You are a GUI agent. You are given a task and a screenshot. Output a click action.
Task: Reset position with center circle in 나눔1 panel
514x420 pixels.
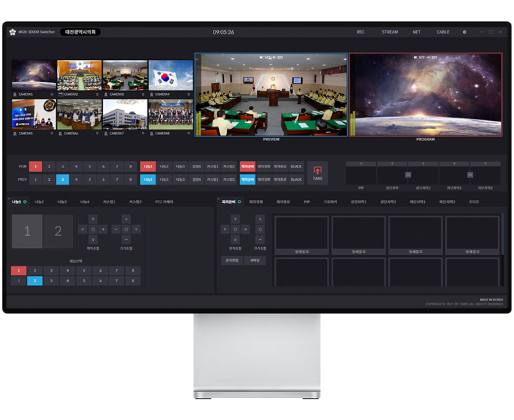point(93,229)
